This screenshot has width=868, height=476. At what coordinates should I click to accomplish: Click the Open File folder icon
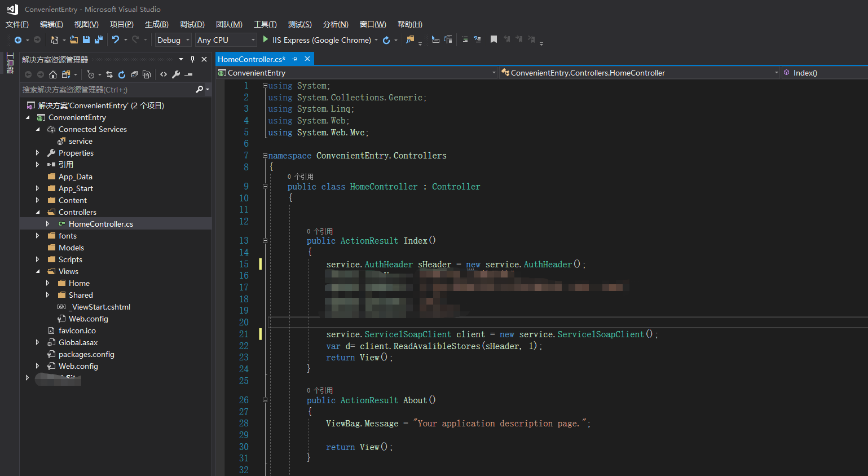pyautogui.click(x=74, y=40)
